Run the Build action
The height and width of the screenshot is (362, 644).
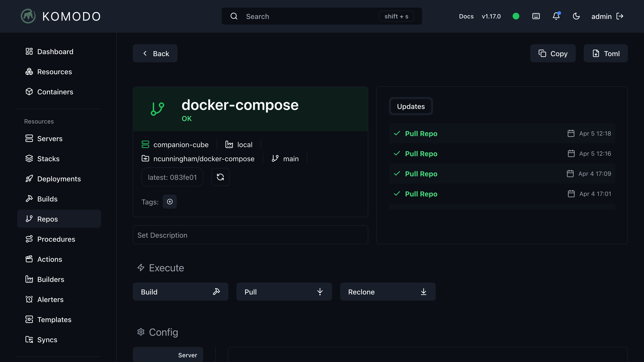coord(180,292)
